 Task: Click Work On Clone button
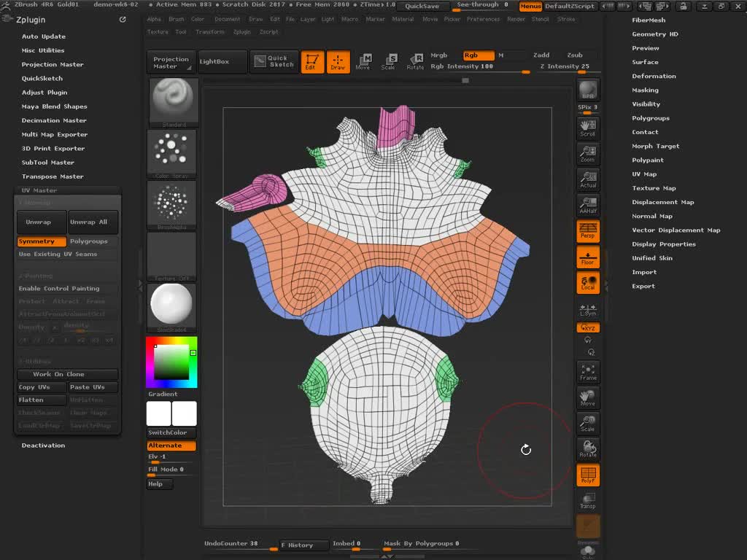(x=67, y=374)
